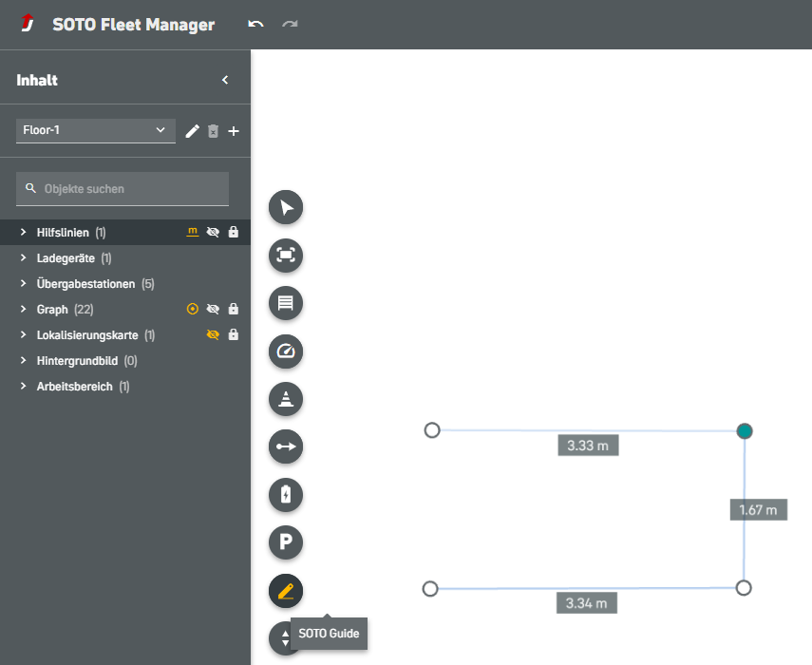Click the undo button
The width and height of the screenshot is (812, 665).
tap(255, 24)
